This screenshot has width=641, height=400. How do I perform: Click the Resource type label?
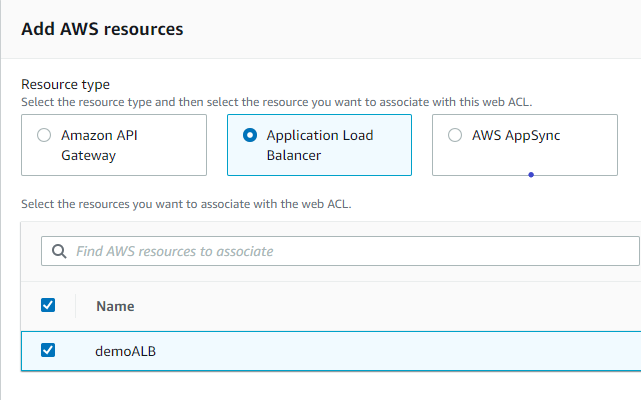pos(65,84)
